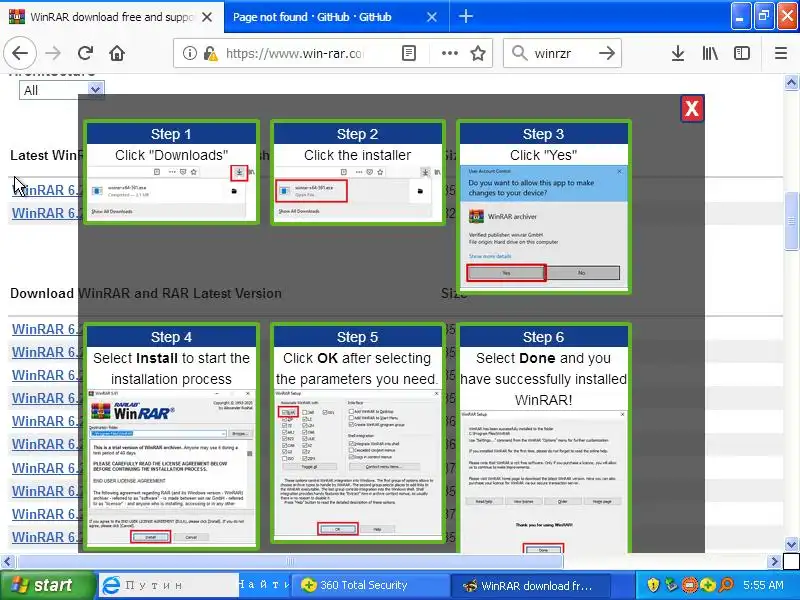Click the search field containing winrzr
The width and height of the screenshot is (800, 600).
coord(562,53)
